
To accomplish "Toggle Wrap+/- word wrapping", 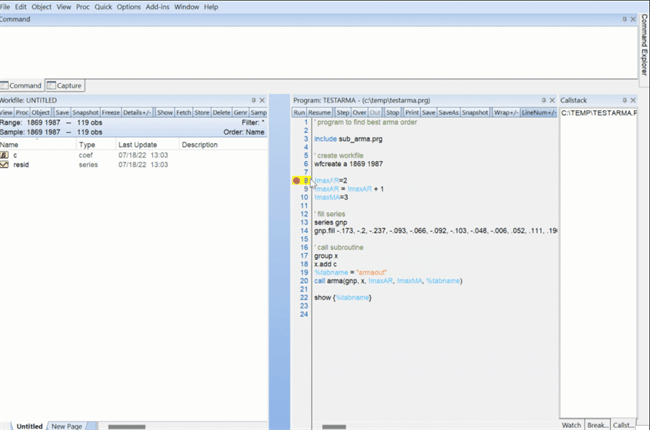I will (x=504, y=113).
